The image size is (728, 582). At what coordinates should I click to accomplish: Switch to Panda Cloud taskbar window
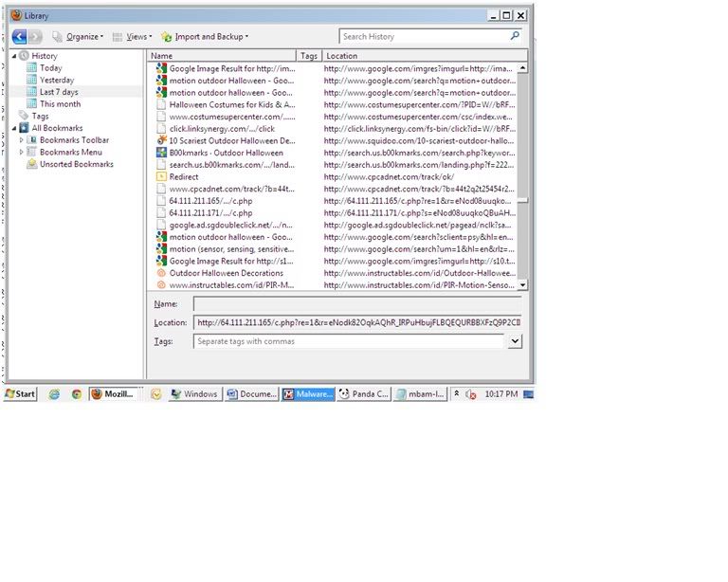click(364, 394)
